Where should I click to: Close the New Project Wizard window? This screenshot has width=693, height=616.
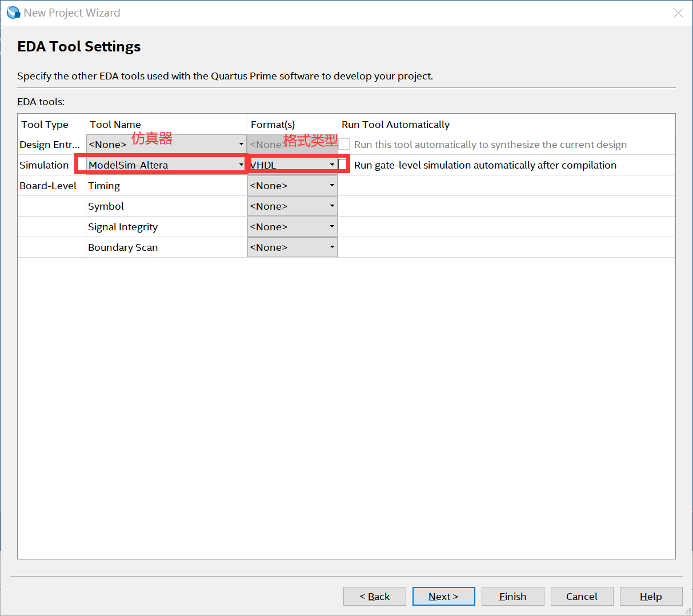tap(678, 13)
